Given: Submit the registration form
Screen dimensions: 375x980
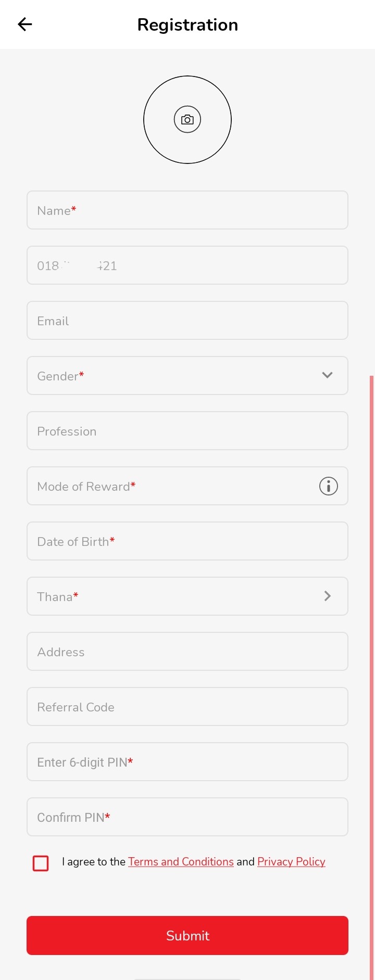Looking at the screenshot, I should [x=187, y=935].
